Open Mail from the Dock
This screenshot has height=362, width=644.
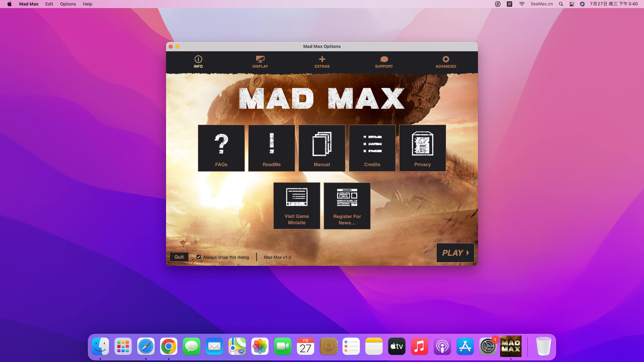[214, 347]
